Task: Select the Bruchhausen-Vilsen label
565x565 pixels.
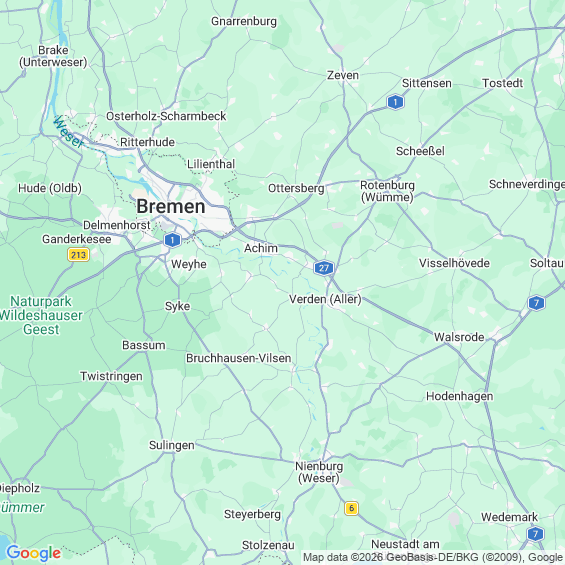Action: pyautogui.click(x=239, y=358)
